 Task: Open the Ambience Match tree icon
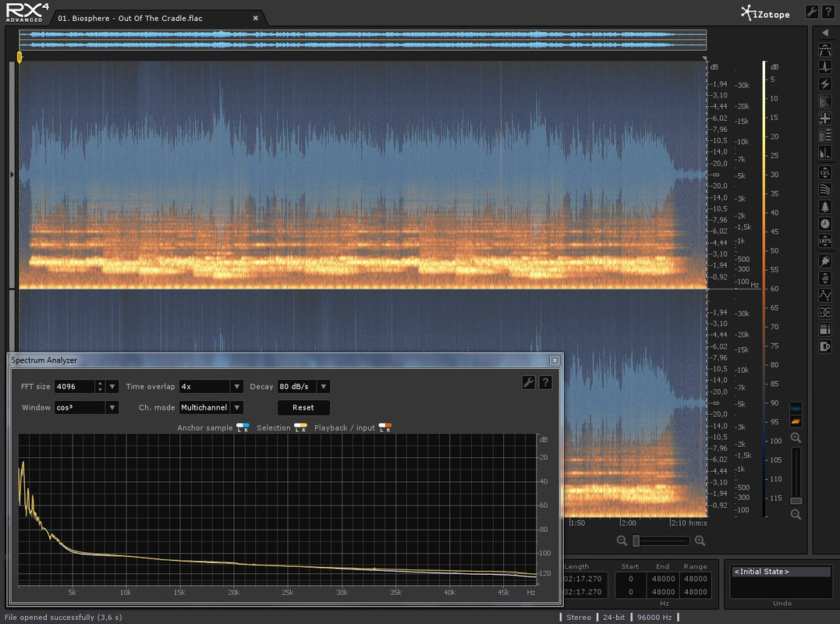pyautogui.click(x=825, y=207)
